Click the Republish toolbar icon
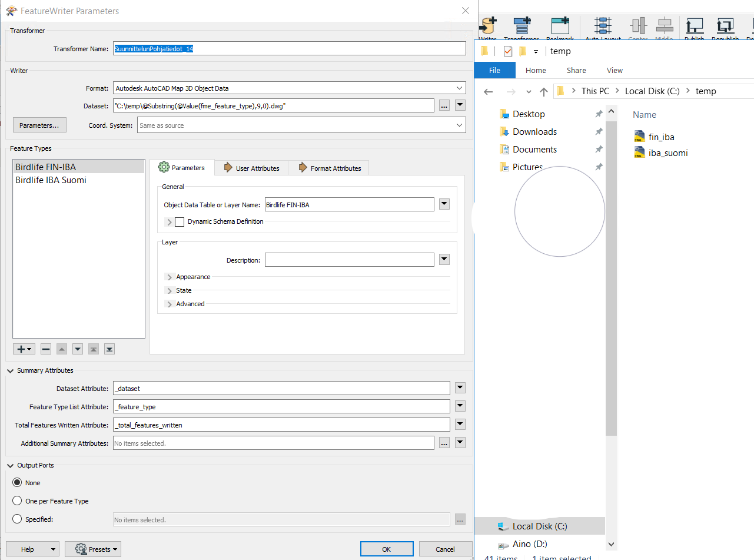 (x=725, y=26)
